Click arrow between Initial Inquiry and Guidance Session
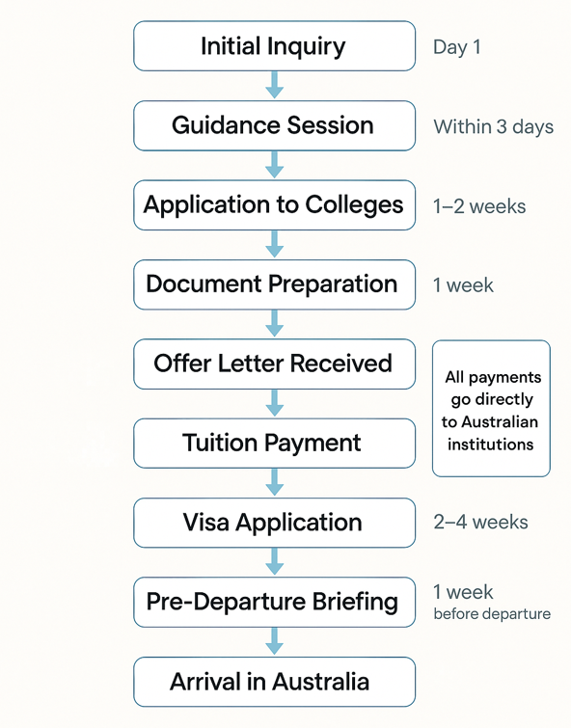Screen dimensions: 571x728 [x=274, y=85]
